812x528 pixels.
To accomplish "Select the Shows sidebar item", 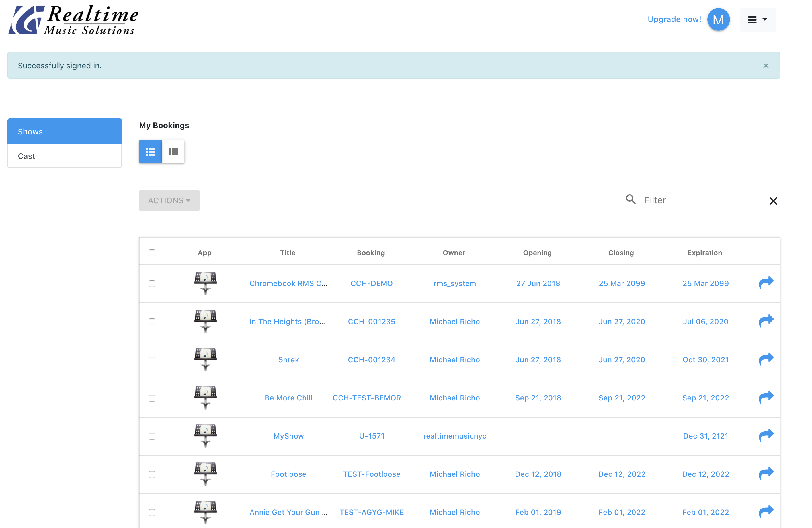I will pos(64,131).
